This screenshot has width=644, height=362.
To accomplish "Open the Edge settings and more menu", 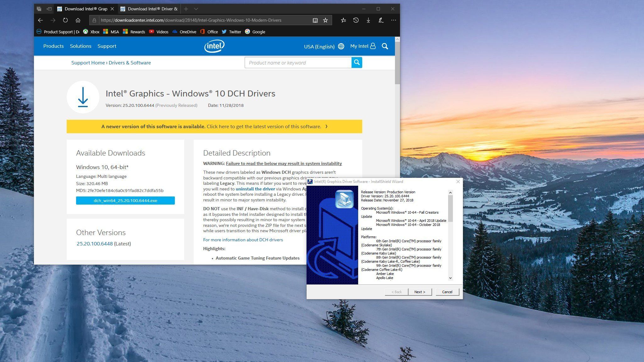I will [x=393, y=20].
